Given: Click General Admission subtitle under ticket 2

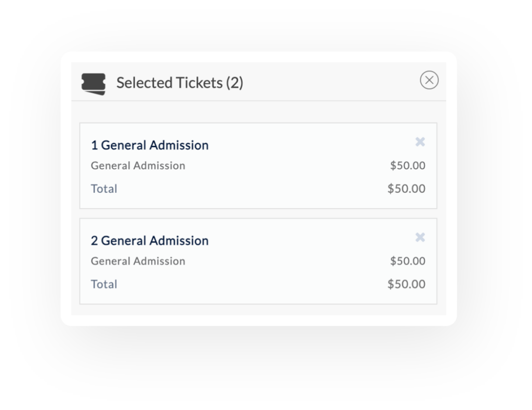Looking at the screenshot, I should click(138, 261).
